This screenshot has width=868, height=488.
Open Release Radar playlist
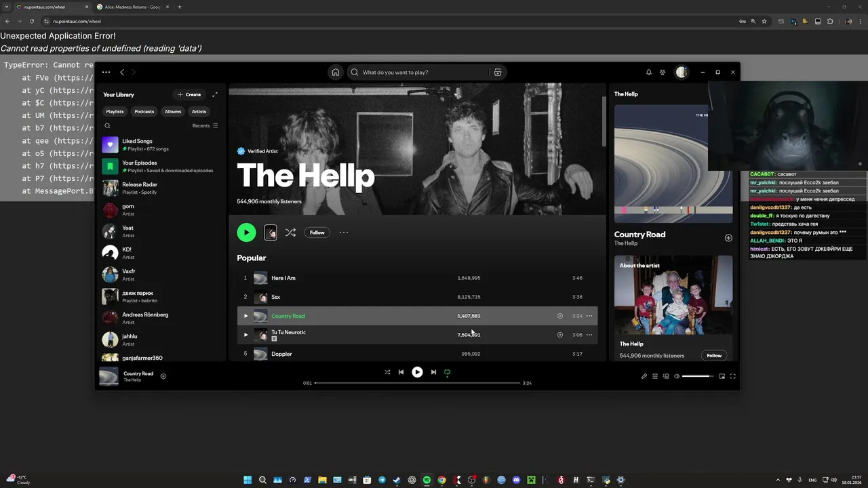161,188
